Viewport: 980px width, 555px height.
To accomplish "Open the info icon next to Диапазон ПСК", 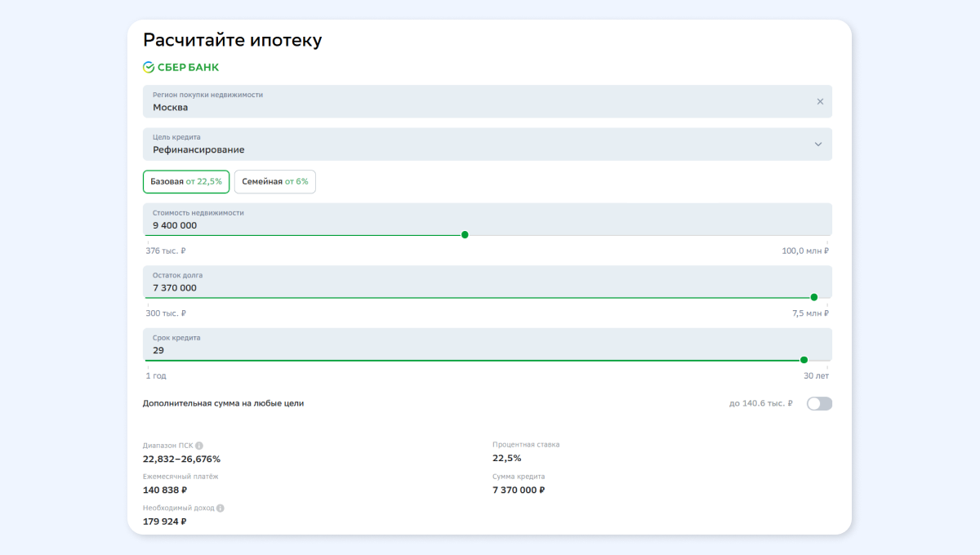I will coord(199,446).
